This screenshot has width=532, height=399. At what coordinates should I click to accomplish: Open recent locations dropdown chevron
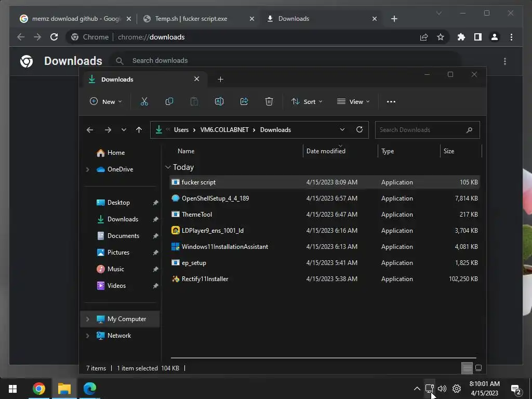tap(124, 129)
